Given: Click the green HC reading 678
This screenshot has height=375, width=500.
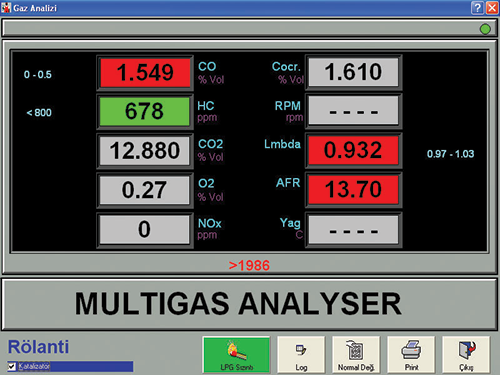Looking at the screenshot, I should pos(145,111).
